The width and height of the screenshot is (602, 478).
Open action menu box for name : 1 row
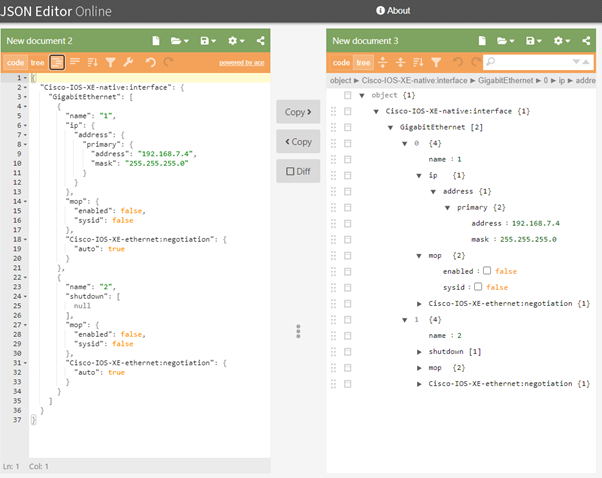click(x=347, y=159)
